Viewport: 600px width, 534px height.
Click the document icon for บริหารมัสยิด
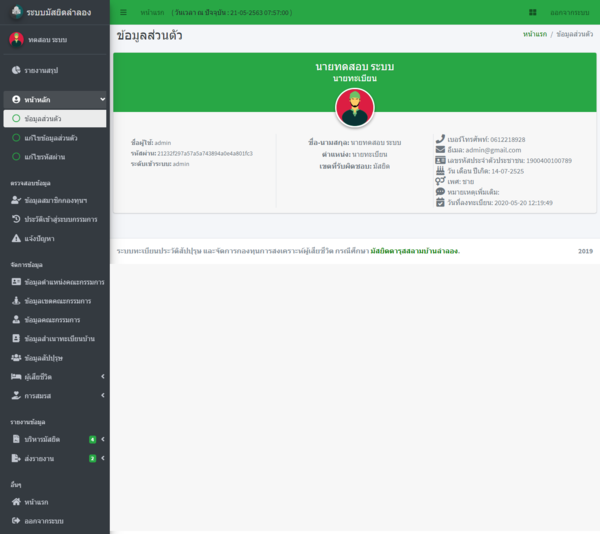click(16, 439)
